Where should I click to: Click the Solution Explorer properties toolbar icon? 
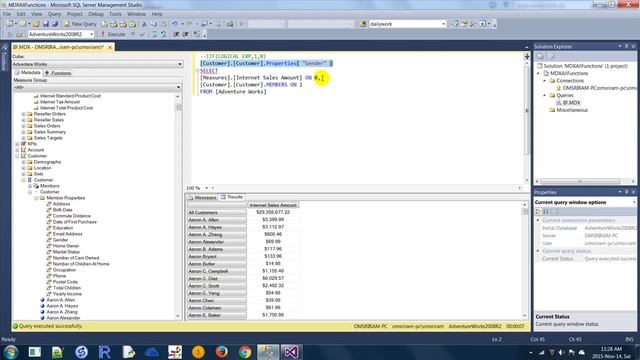(540, 56)
